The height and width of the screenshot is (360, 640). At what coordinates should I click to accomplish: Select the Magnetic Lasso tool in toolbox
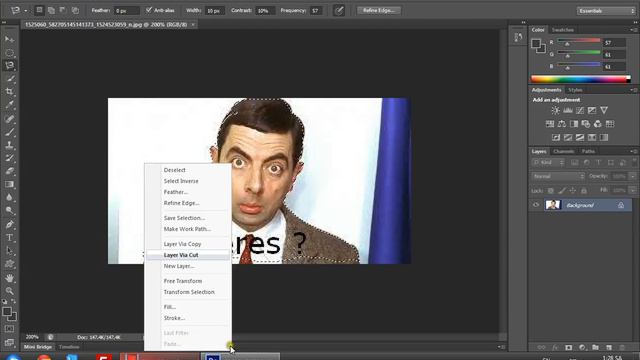(9, 65)
